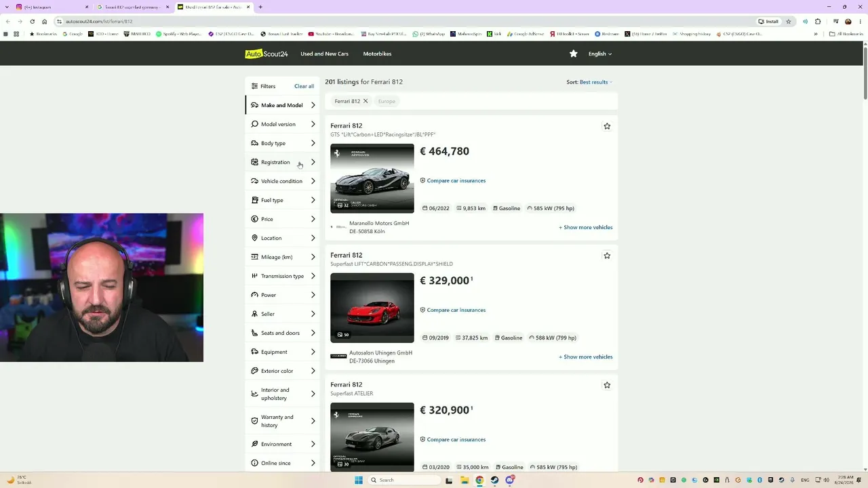Open the Google AdSense bookmark
The image size is (868, 488).
(526, 34)
